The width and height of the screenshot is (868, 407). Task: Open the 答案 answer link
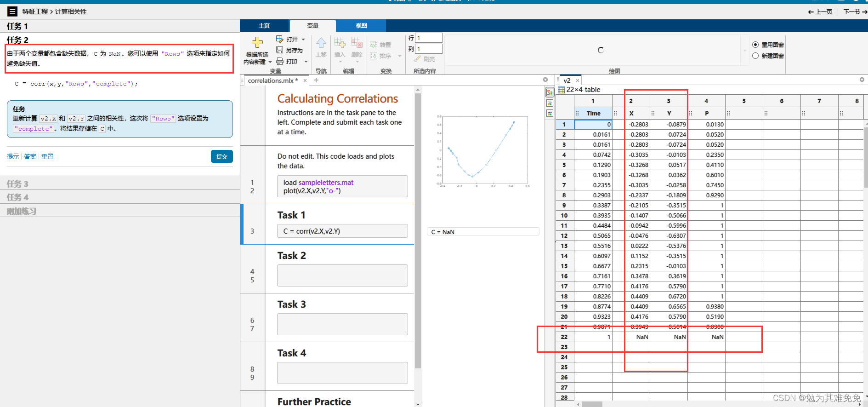click(30, 156)
